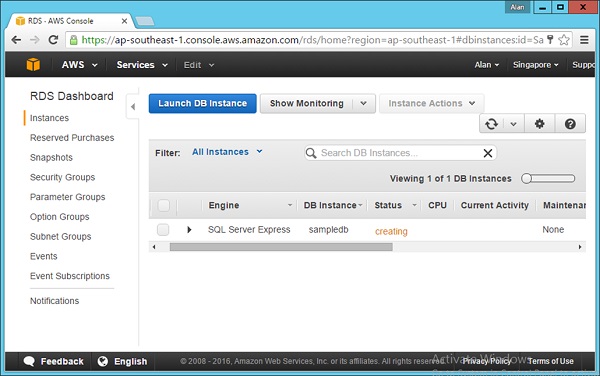Viewport: 600px width, 376px height.
Task: Click Launch DB Instance button
Action: 202,103
